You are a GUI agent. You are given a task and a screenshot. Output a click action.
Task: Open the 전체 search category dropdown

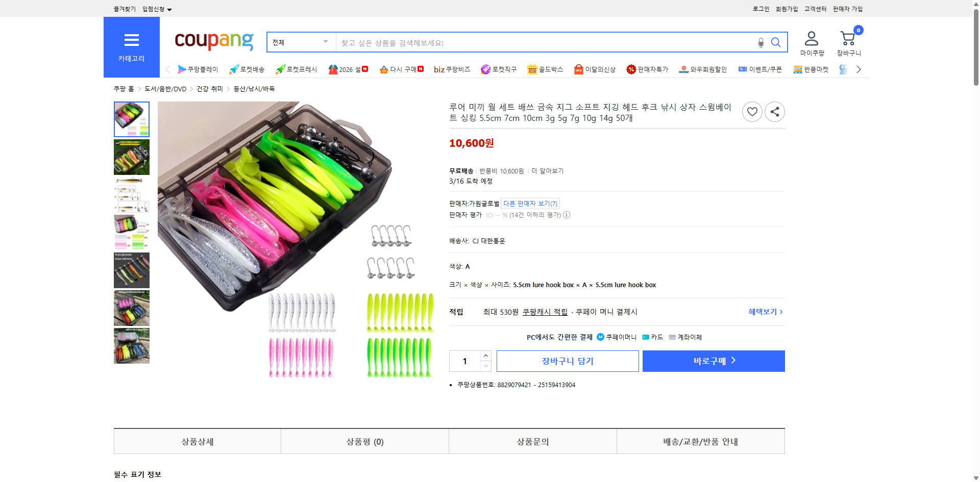click(x=300, y=42)
